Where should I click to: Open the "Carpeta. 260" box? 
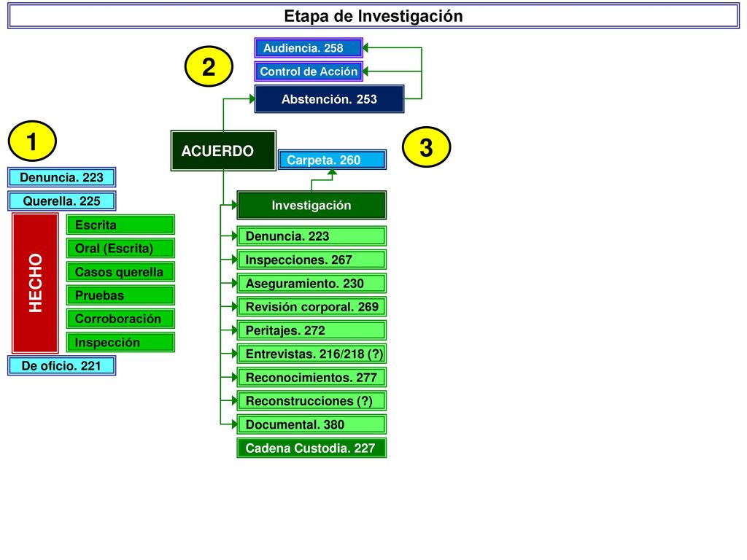click(332, 160)
